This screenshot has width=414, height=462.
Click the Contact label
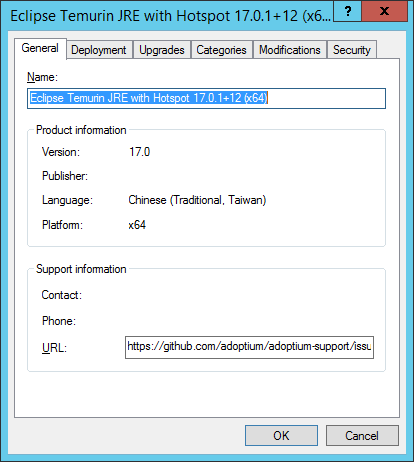point(62,295)
